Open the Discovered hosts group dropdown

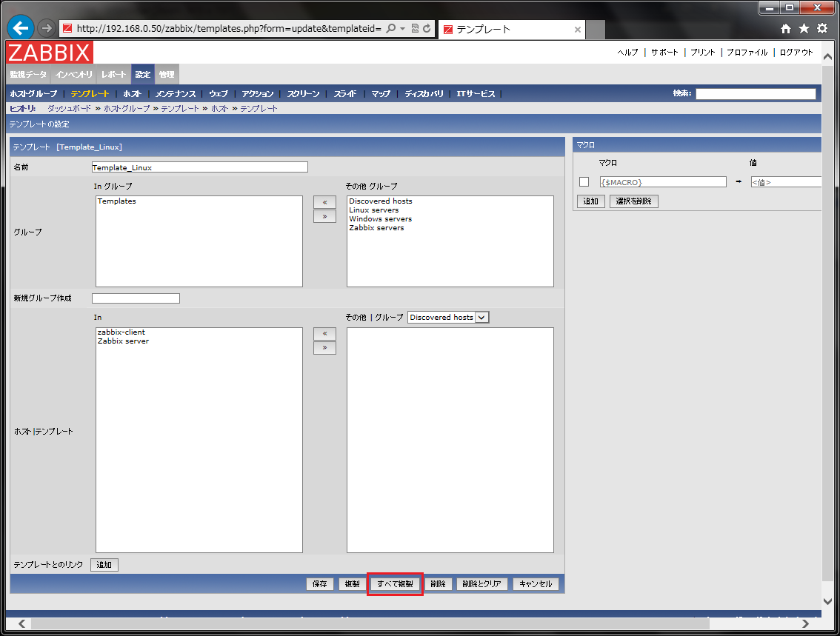[x=448, y=318]
